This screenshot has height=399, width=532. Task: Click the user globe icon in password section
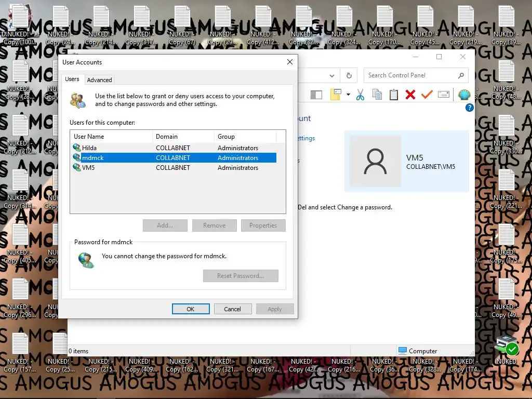[86, 260]
